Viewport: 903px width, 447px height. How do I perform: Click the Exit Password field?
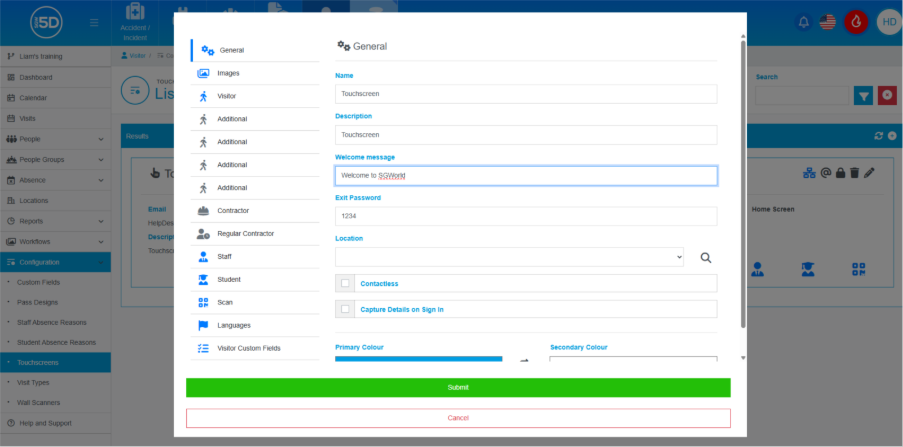(526, 216)
